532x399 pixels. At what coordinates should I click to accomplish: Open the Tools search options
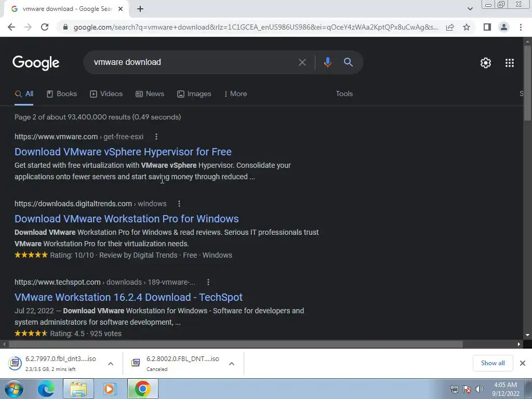[344, 94]
